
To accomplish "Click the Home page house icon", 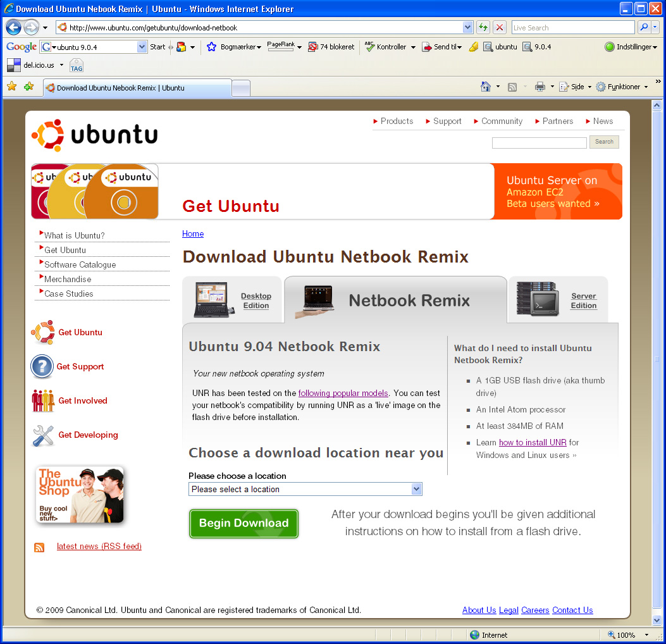I will tap(486, 87).
